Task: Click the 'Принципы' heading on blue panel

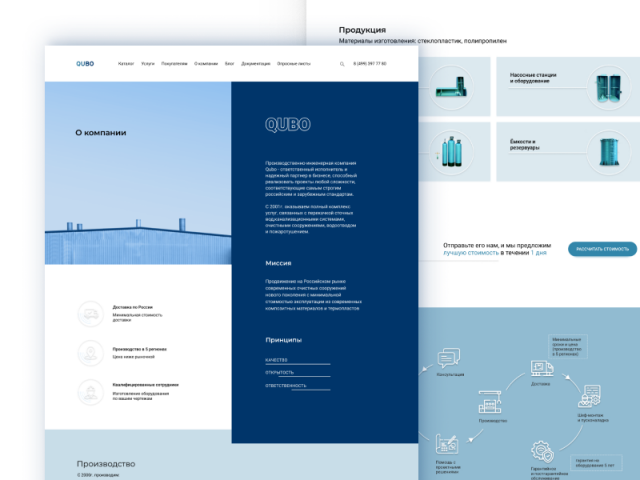Action: click(x=284, y=340)
